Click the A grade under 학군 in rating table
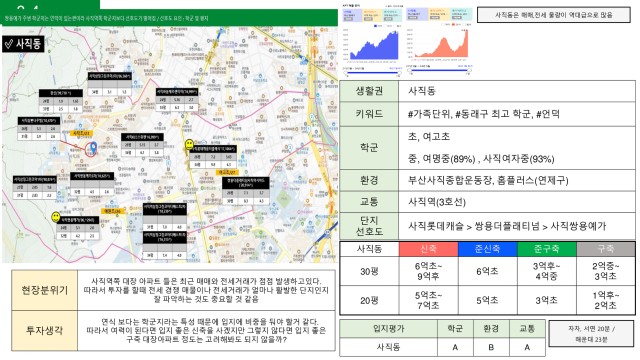 (x=455, y=347)
